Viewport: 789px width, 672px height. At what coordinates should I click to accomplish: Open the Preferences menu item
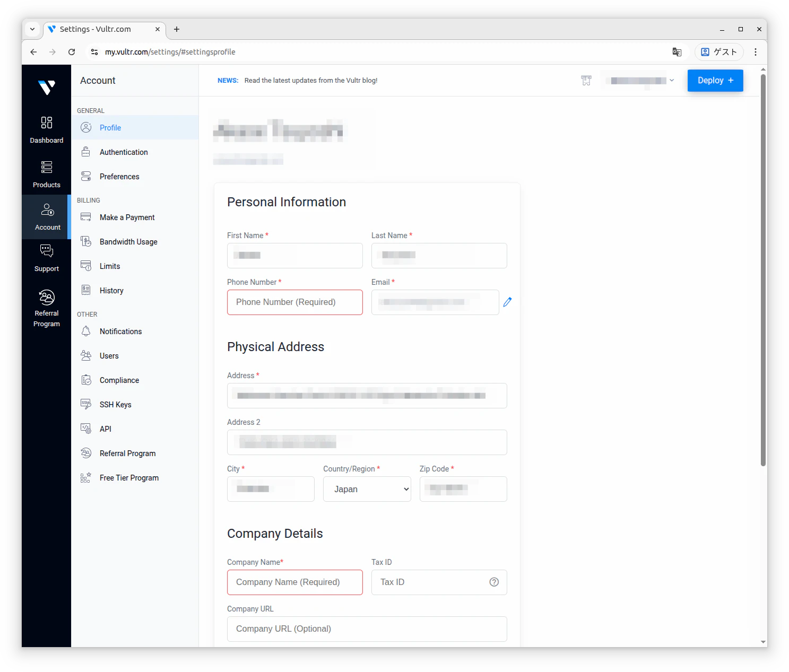click(x=135, y=176)
